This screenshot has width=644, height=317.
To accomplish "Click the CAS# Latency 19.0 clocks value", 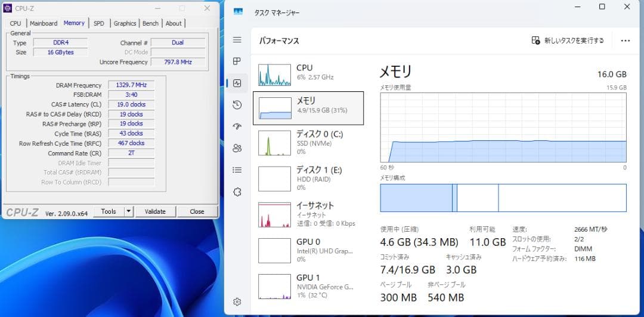I will [131, 104].
